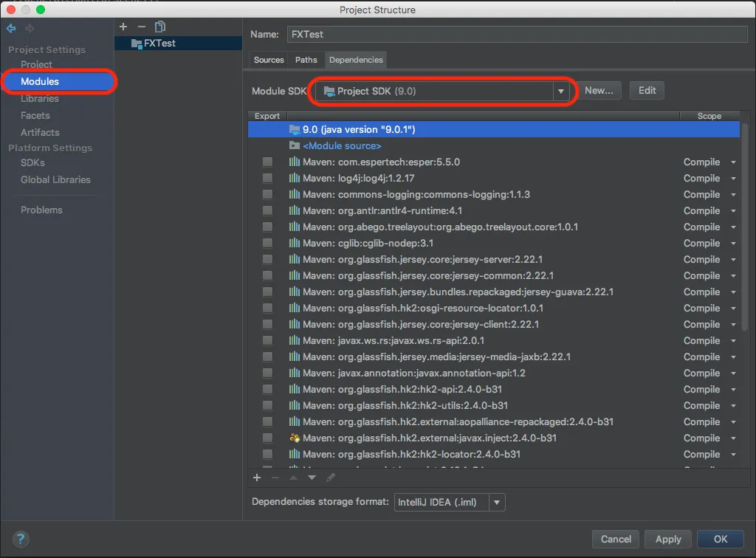Click library icon for hk2-locator:2.4.0-b31
This screenshot has height=558, width=756.
[294, 454]
